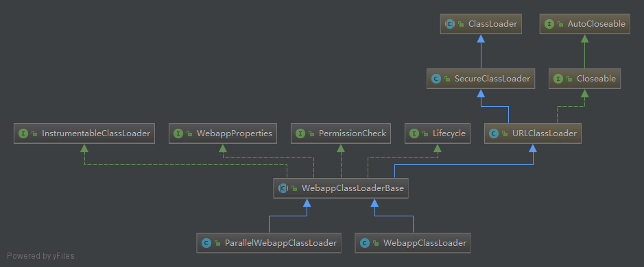Screen dimensions: 644x267
Task: Click the class icon on WebappClassLoader node
Action: point(364,243)
